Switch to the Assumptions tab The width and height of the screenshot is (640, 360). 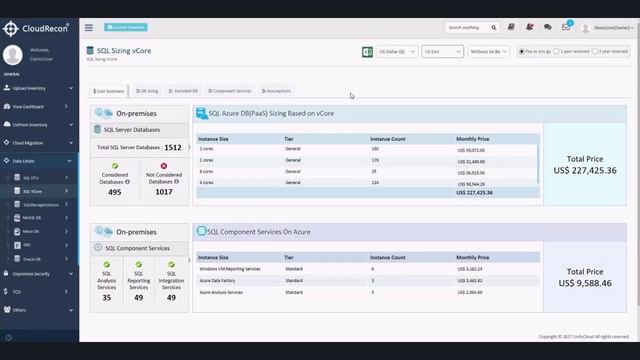pyautogui.click(x=276, y=91)
